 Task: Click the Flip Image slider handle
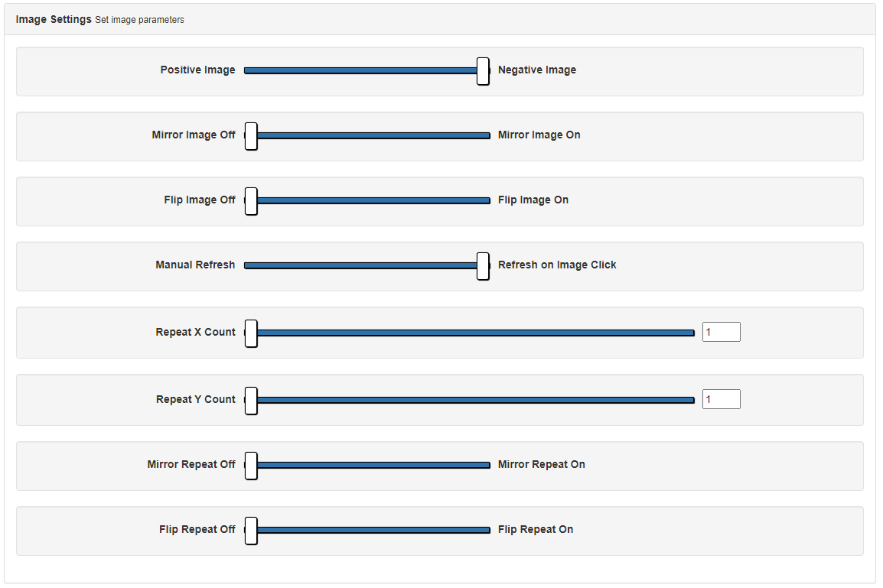click(x=251, y=200)
